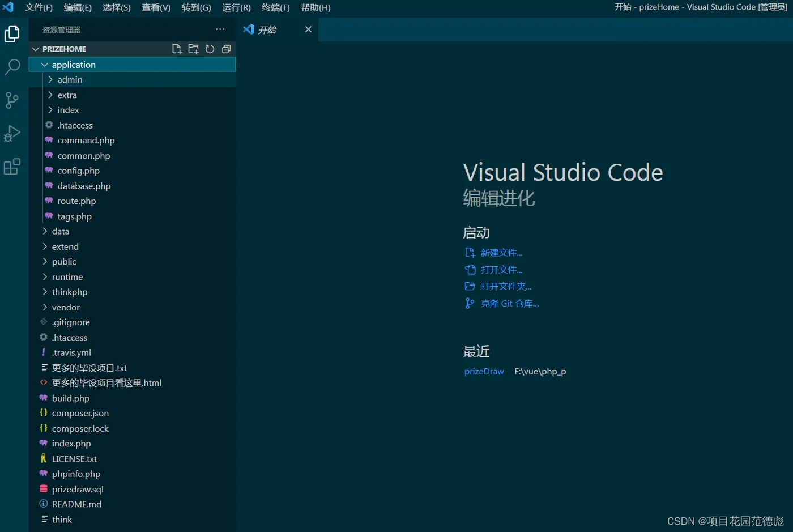Screen dimensions: 793x532
Task: Expand the data folder
Action: (x=132, y=231)
